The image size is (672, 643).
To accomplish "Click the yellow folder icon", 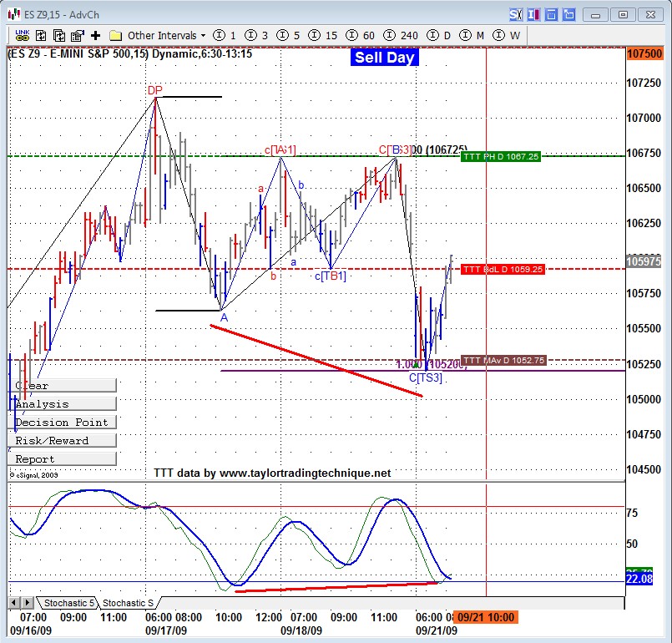I will point(116,35).
